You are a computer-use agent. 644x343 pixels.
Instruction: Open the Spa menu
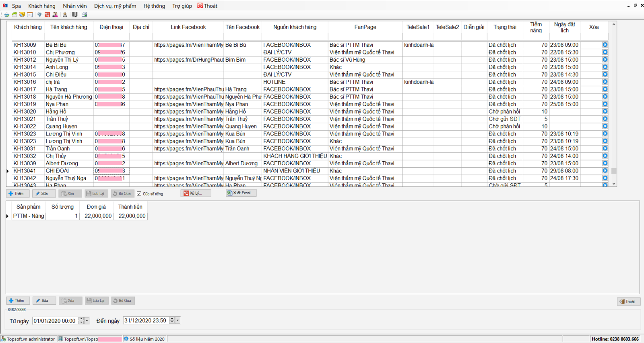(x=17, y=6)
